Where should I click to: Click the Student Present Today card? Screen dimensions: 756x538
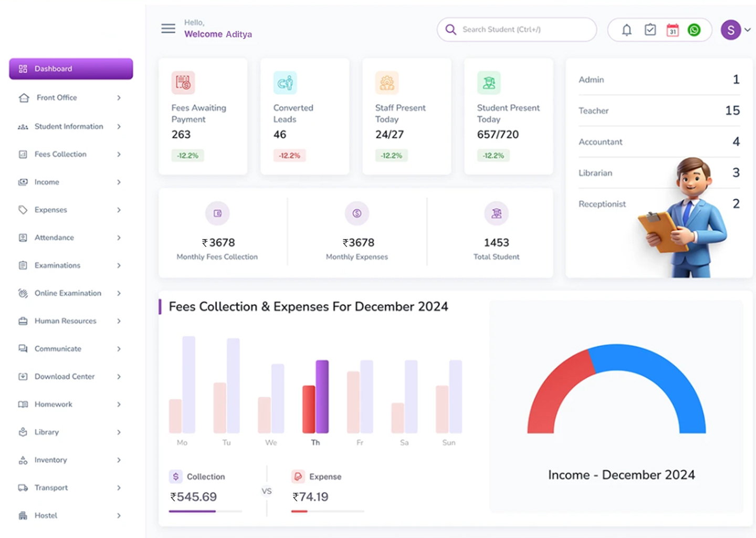point(508,117)
